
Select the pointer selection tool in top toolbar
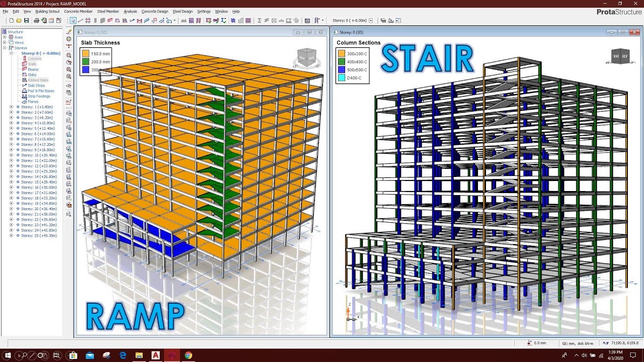click(73, 21)
